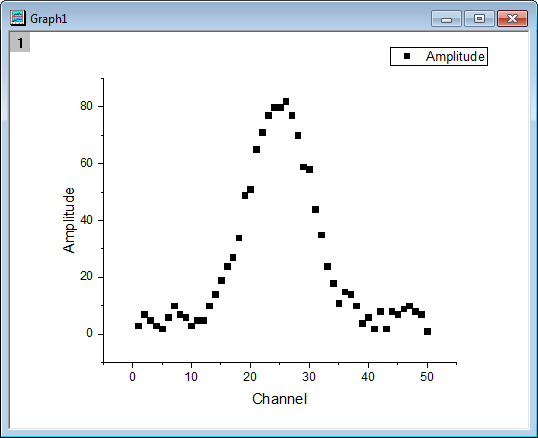The height and width of the screenshot is (438, 538).
Task: Click the X axis label 50
Action: pyautogui.click(x=427, y=377)
